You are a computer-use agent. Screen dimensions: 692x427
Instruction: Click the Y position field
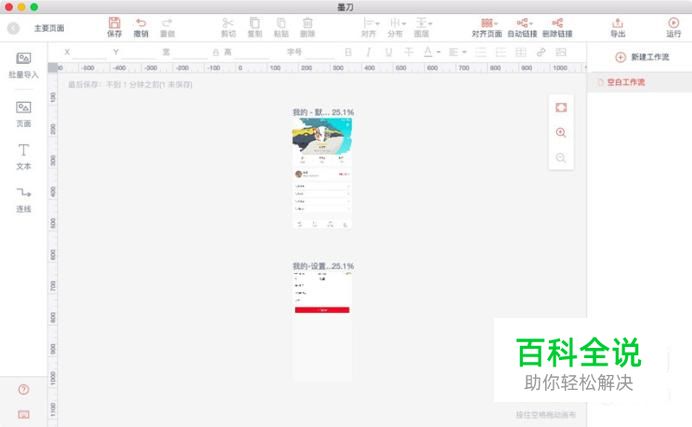pyautogui.click(x=139, y=52)
